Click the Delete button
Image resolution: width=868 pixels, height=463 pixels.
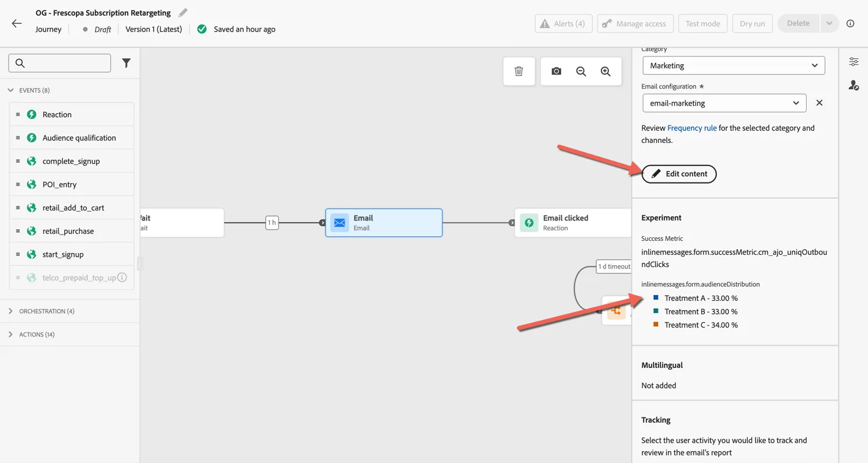799,23
